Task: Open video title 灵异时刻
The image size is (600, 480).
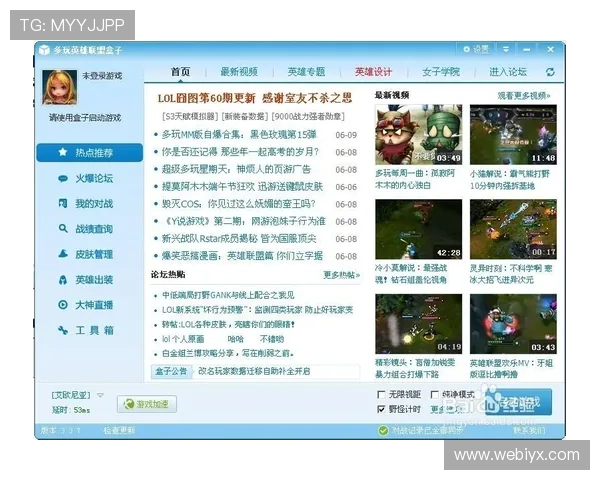Action: coord(511,274)
